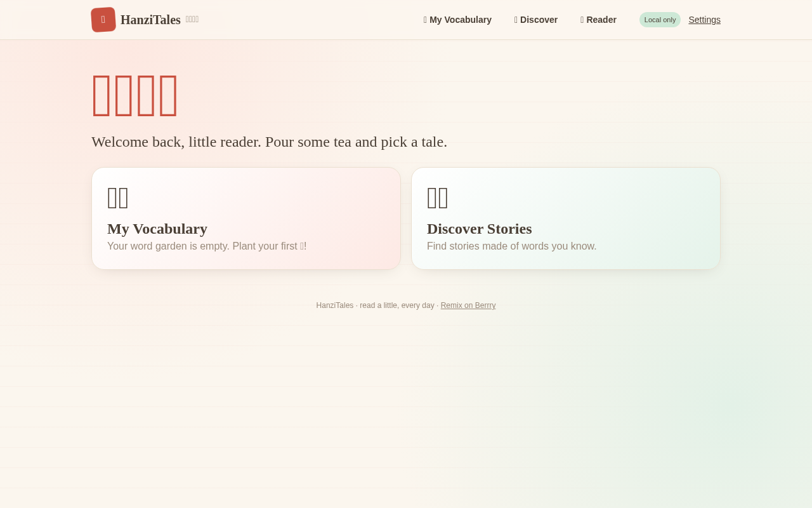The height and width of the screenshot is (508, 812).
Task: Go to My Vocabulary in navigation
Action: (x=457, y=20)
